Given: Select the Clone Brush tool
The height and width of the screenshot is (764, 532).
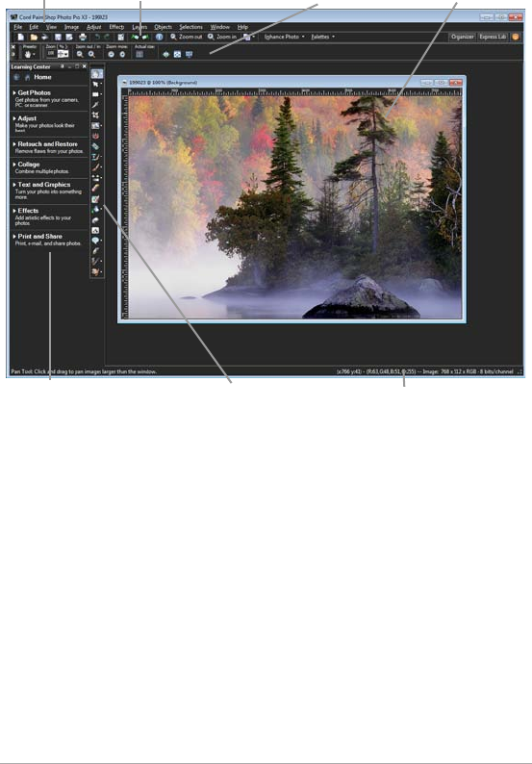Looking at the screenshot, I should (x=96, y=157).
